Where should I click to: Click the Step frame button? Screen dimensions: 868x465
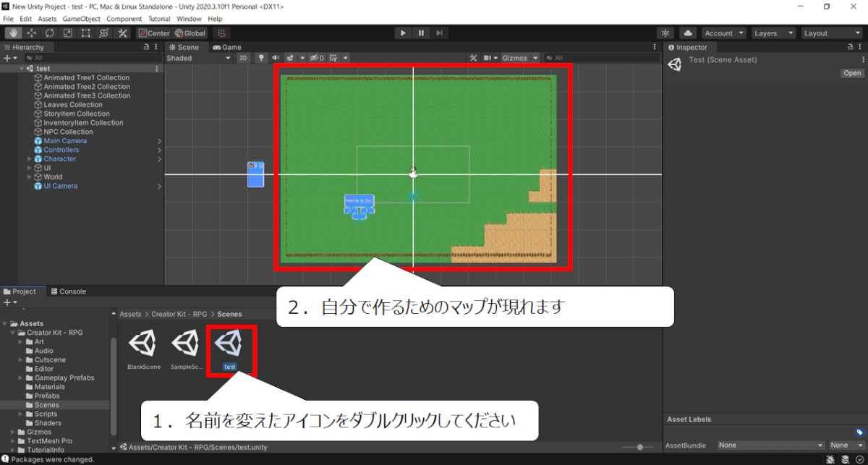[x=439, y=33]
